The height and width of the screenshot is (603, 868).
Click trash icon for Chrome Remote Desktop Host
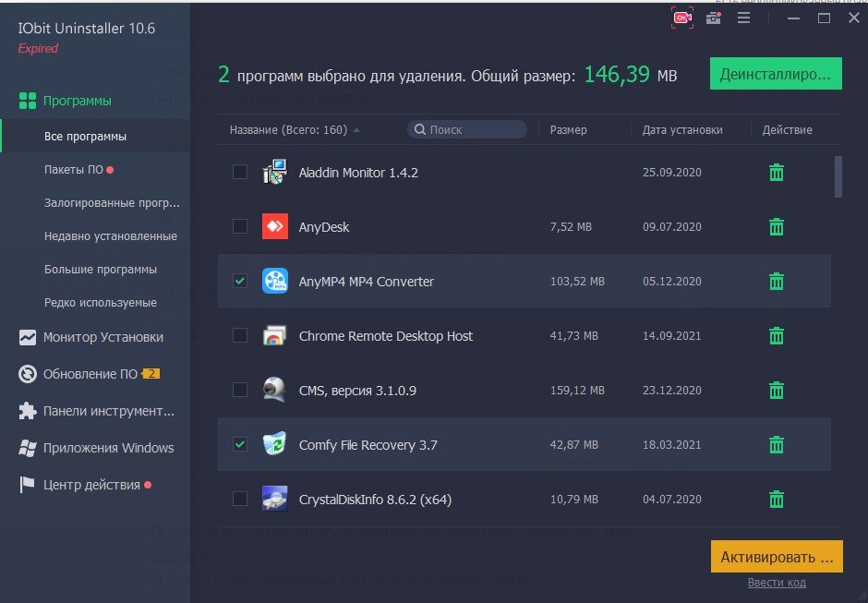pos(776,335)
